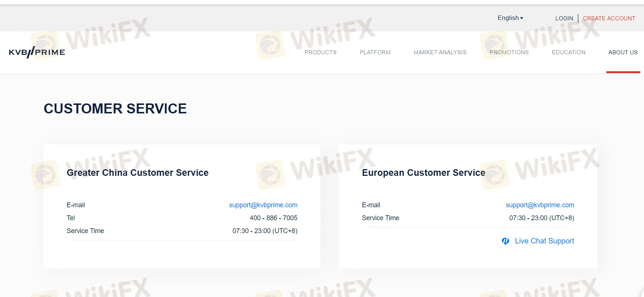
Task: Click the Live Chat Support icon
Action: [x=505, y=241]
